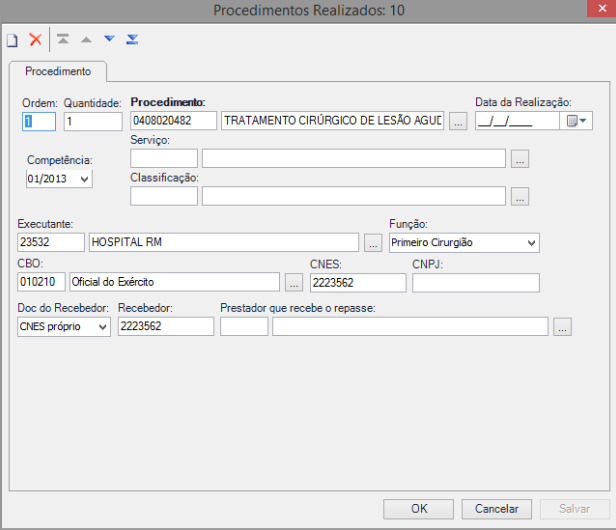The width and height of the screenshot is (616, 530).
Task: Click the Quantidade input field
Action: pyautogui.click(x=93, y=121)
